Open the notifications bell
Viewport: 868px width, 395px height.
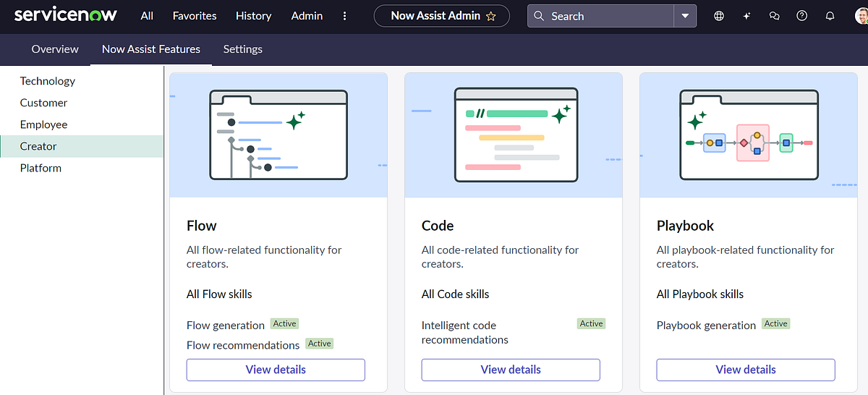pyautogui.click(x=830, y=16)
